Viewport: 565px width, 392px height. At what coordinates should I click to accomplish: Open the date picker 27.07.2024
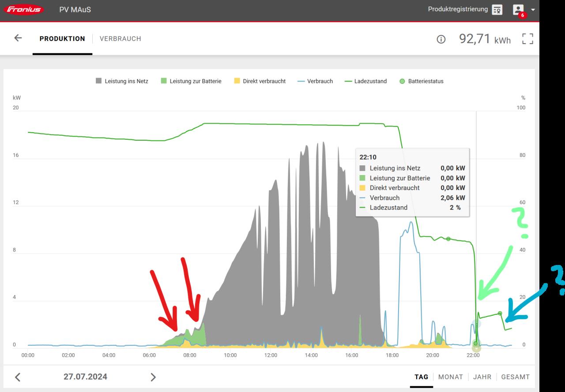click(85, 377)
